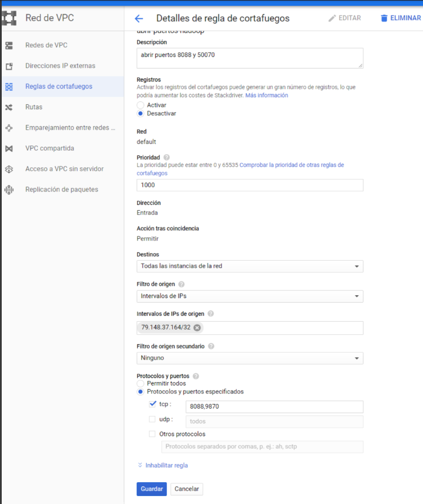Screen dimensions: 423x504
Task: Select Protocolos y puertos especificados radio button
Action: [x=140, y=392]
